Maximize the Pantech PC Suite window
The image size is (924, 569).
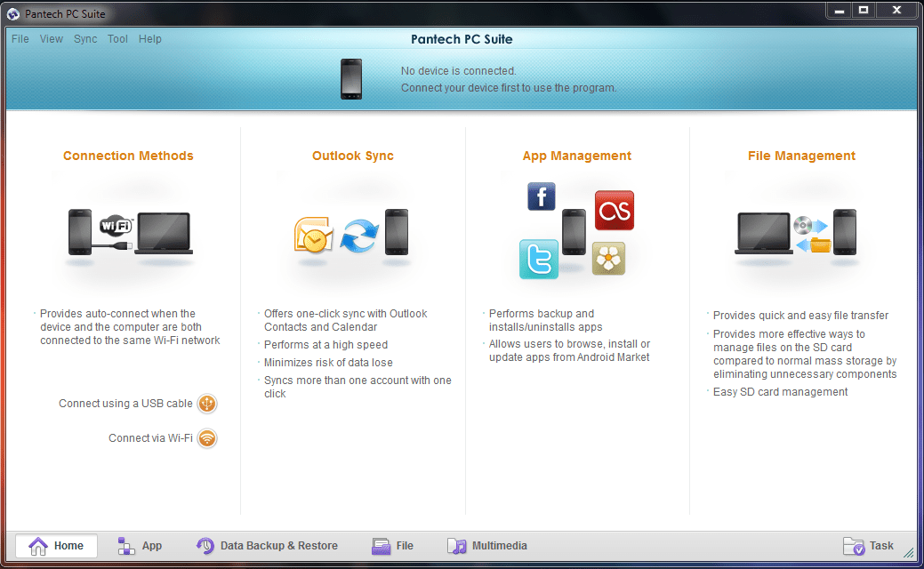[x=864, y=10]
